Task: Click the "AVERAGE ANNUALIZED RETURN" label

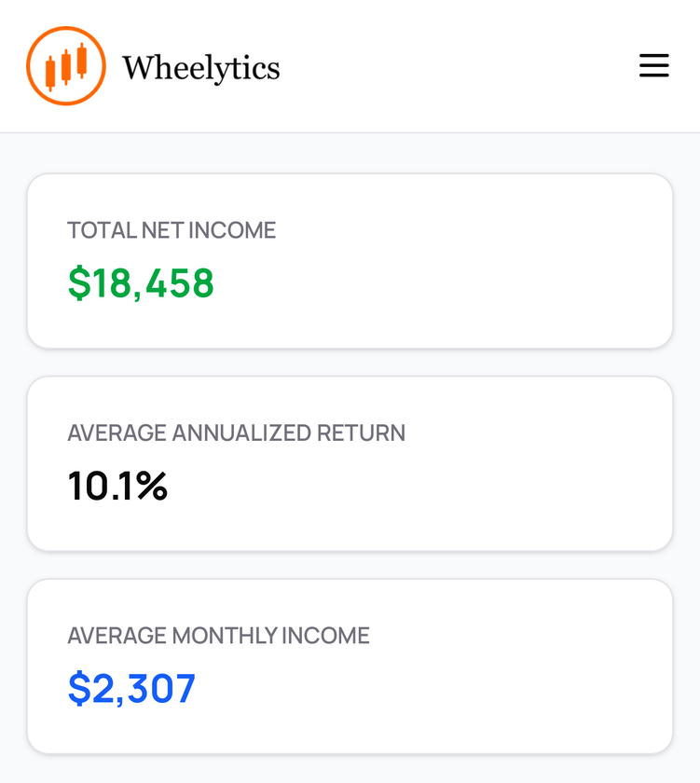Action: 236,433
